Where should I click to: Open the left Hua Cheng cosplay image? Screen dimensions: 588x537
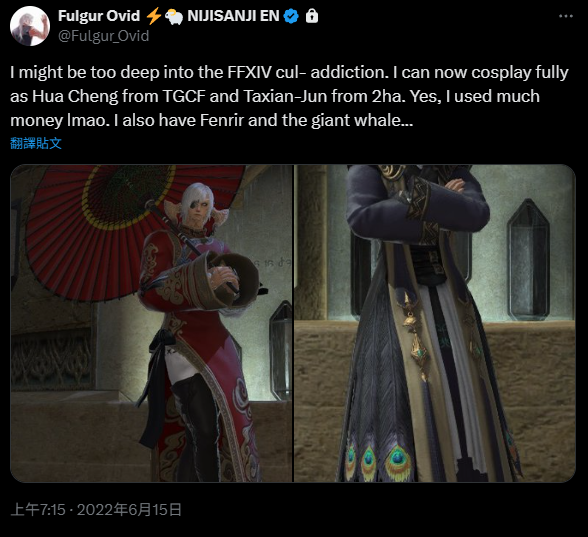[x=152, y=323]
